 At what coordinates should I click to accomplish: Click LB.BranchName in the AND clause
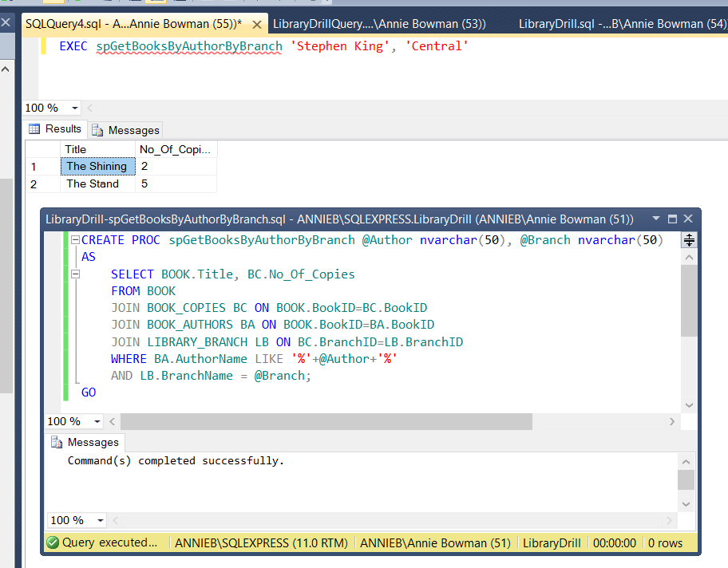click(186, 376)
